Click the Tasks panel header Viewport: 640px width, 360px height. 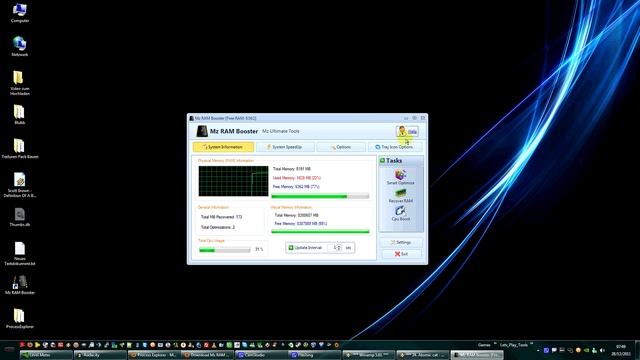click(401, 161)
